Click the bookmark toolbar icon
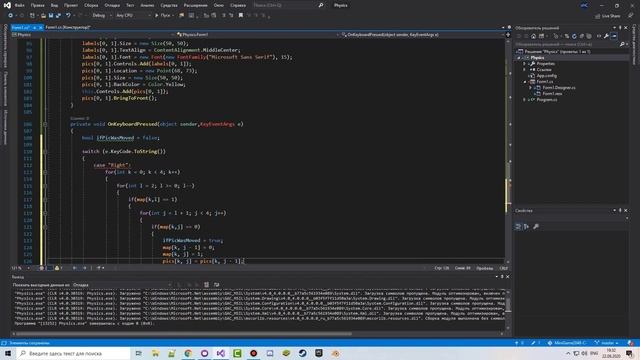 click(x=241, y=15)
